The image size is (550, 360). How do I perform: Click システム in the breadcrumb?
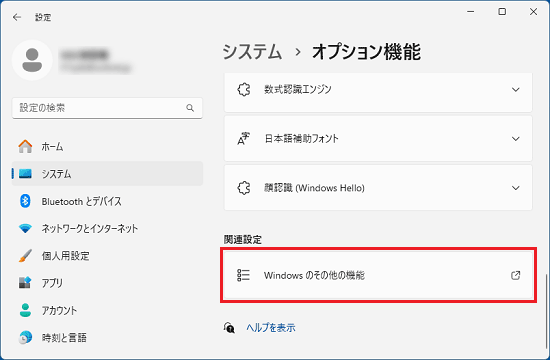point(252,52)
